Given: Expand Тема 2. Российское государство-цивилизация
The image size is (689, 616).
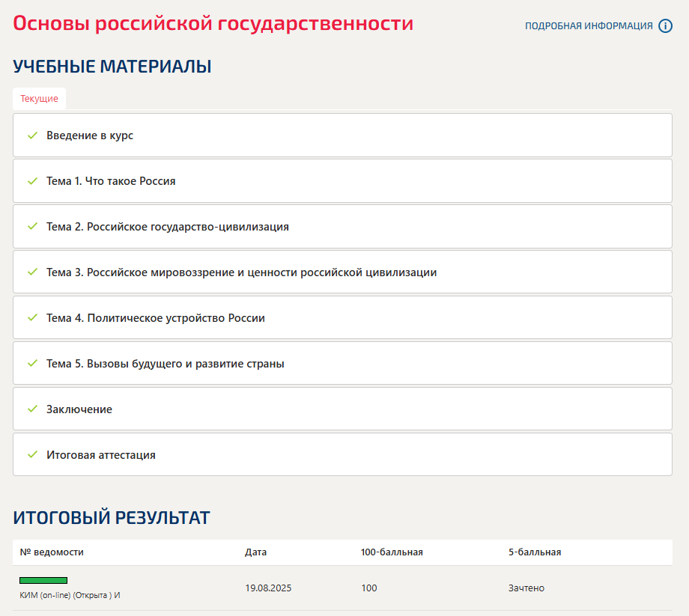Looking at the screenshot, I should [x=343, y=227].
